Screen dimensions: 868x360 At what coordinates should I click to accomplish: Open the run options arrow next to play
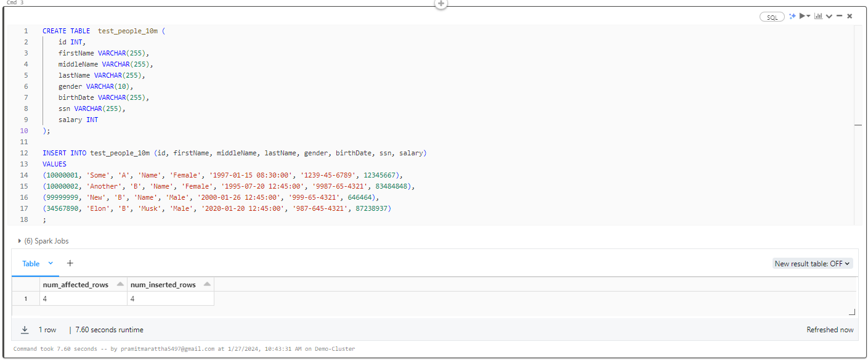tap(808, 16)
